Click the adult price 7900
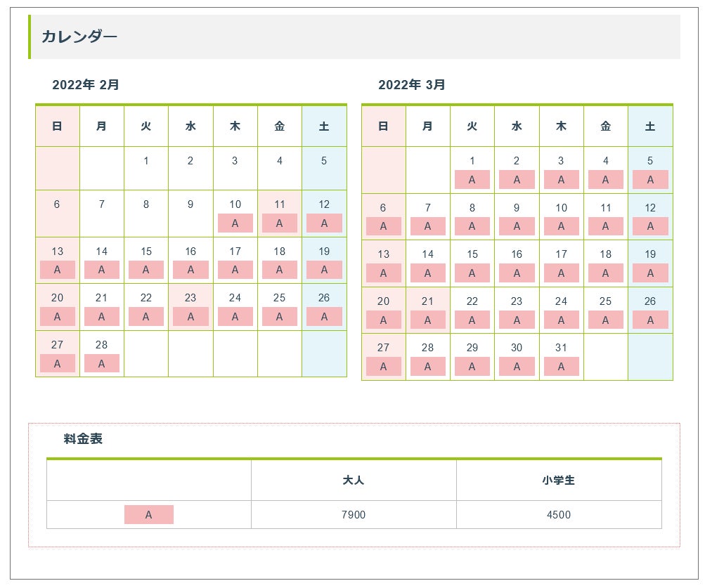The height and width of the screenshot is (588, 705). pyautogui.click(x=354, y=515)
